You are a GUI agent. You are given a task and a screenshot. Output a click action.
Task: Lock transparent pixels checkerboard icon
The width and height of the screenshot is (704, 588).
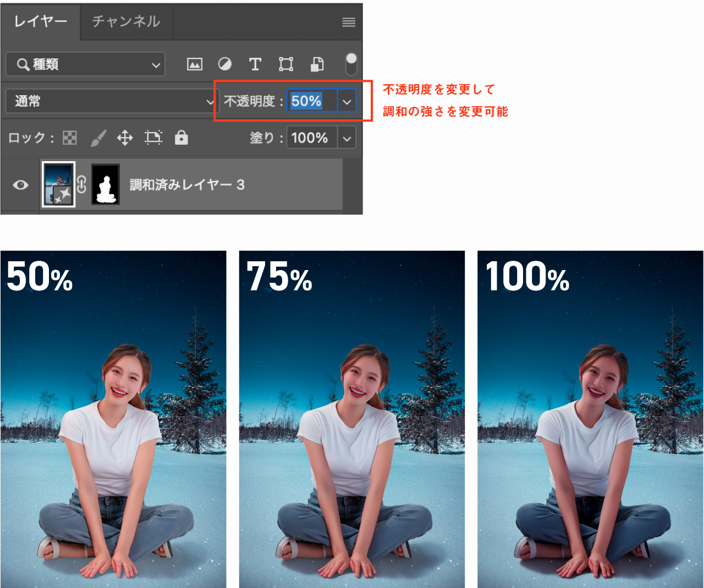tap(70, 138)
